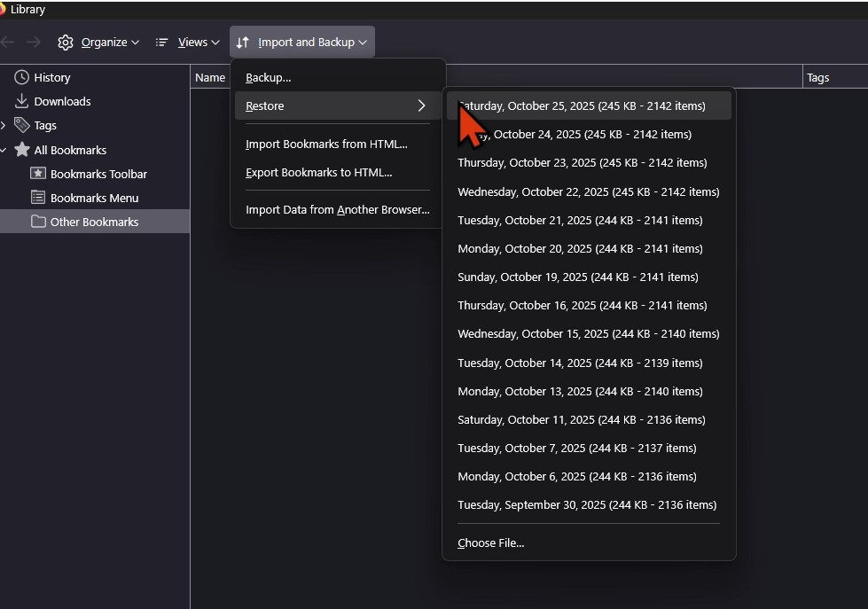
Task: Restore backup from Tuesday, September 30, 2025
Action: pos(586,505)
